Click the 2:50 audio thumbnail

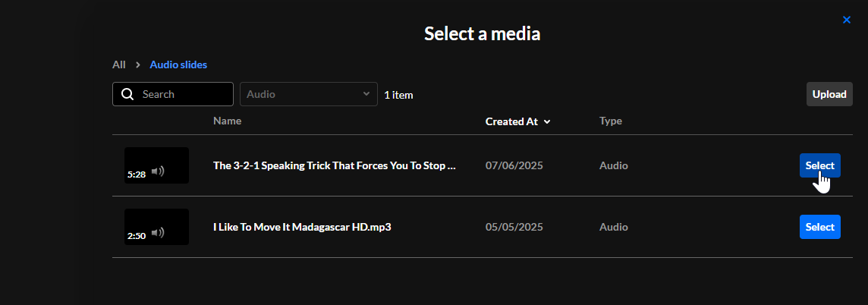pos(156,227)
